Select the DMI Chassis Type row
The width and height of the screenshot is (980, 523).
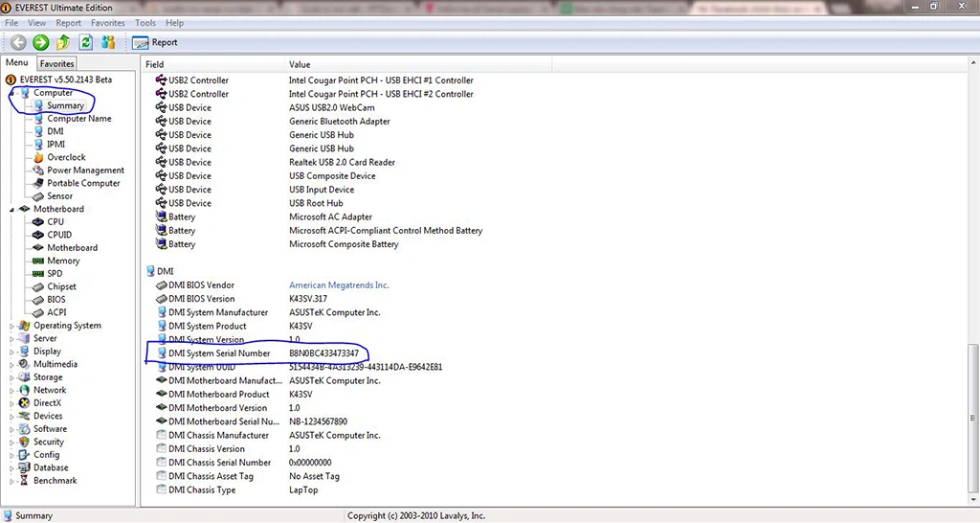click(237, 489)
